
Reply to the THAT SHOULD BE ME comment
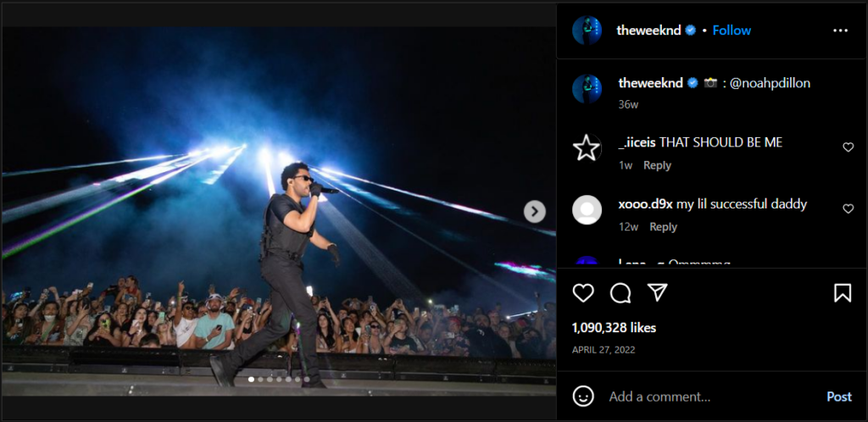click(657, 165)
